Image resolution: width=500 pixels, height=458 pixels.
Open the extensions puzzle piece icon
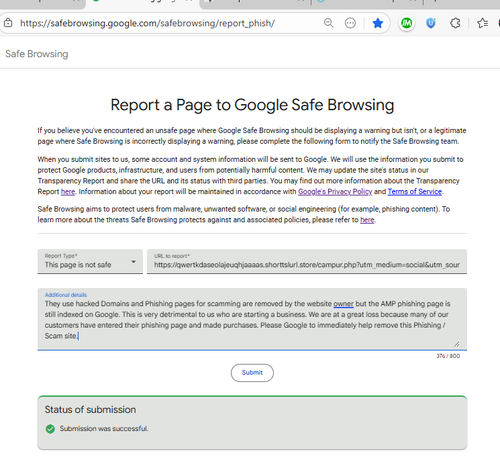click(455, 23)
